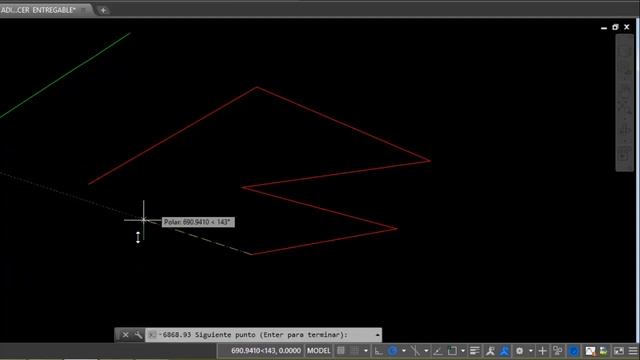Click the Polar 690.9410 < 143° tooltip
Screen dimensions: 640x360
point(198,222)
